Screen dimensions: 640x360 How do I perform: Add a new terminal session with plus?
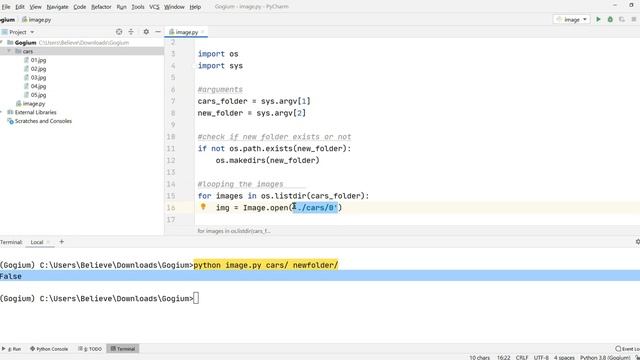coord(62,242)
